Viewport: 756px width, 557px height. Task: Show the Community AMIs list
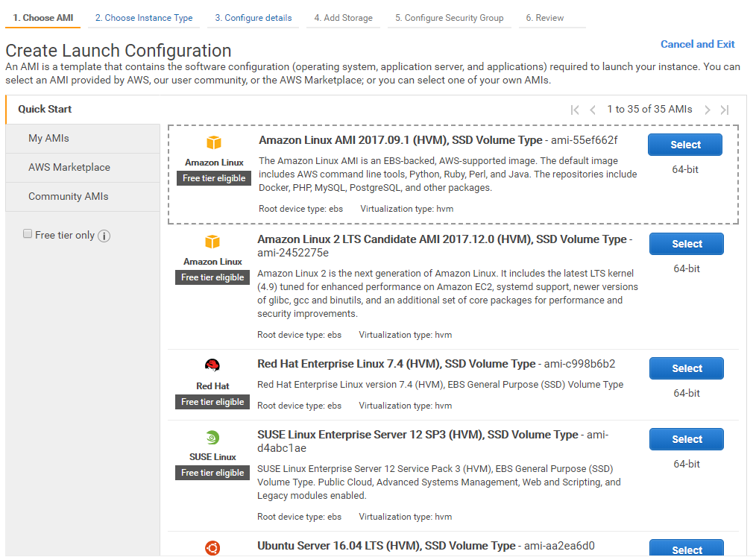(69, 196)
